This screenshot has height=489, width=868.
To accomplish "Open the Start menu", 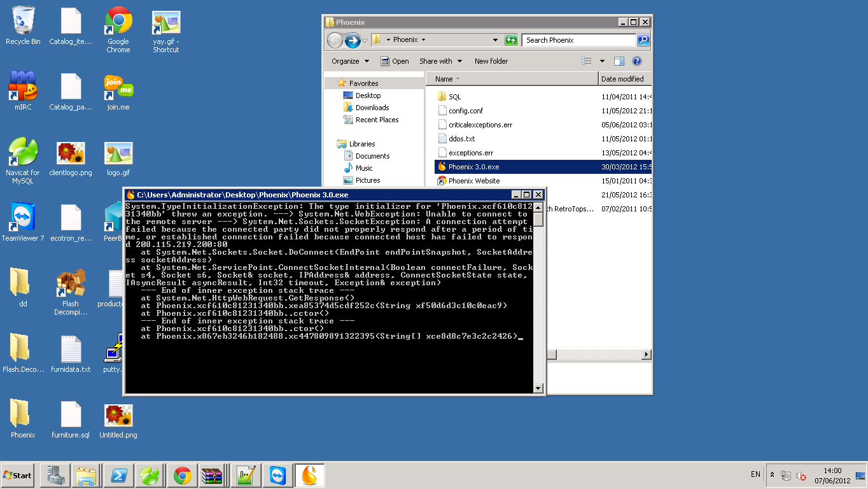I will [17, 475].
